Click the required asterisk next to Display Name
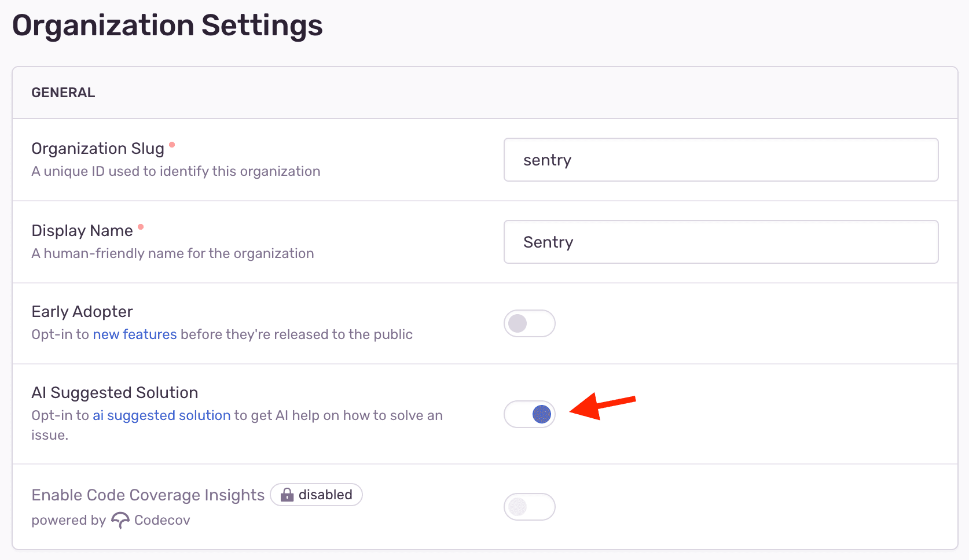 141,228
